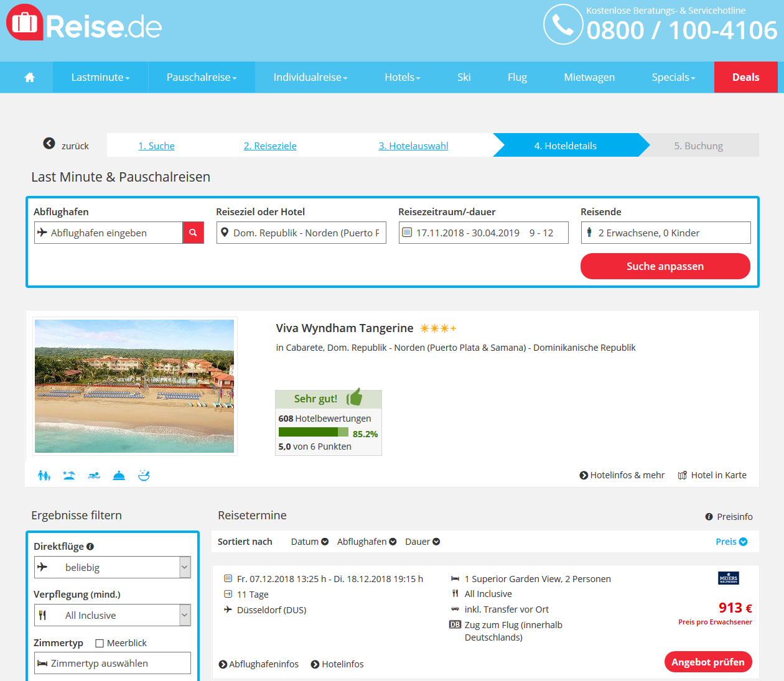Click the thumbs-up rating icon

(x=355, y=397)
